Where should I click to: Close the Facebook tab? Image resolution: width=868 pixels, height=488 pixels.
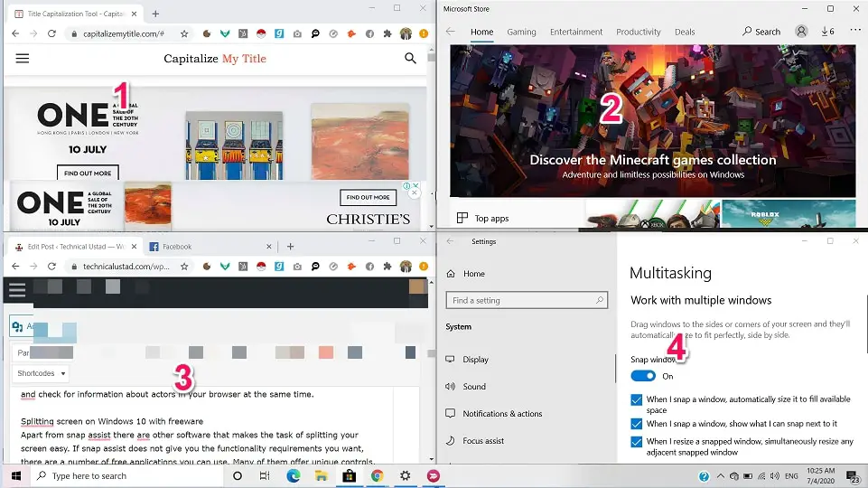click(x=269, y=247)
